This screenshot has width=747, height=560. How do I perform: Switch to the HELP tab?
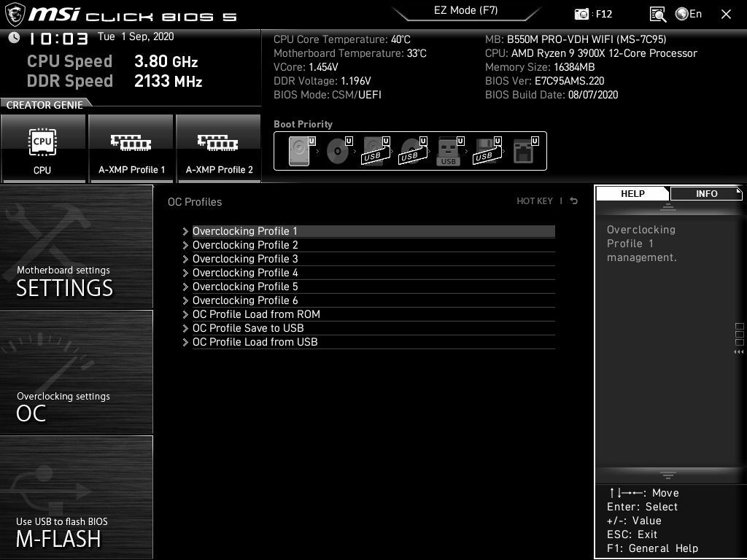click(x=632, y=193)
